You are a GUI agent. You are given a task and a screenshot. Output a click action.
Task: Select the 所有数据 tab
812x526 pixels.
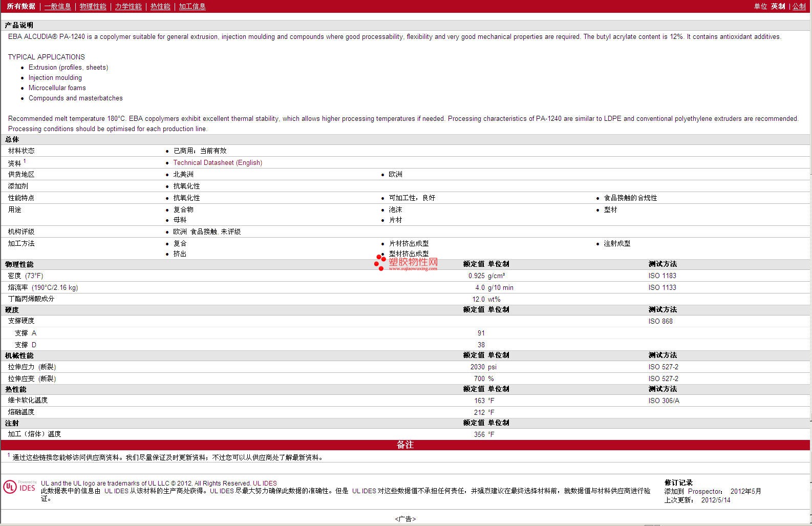(21, 6)
